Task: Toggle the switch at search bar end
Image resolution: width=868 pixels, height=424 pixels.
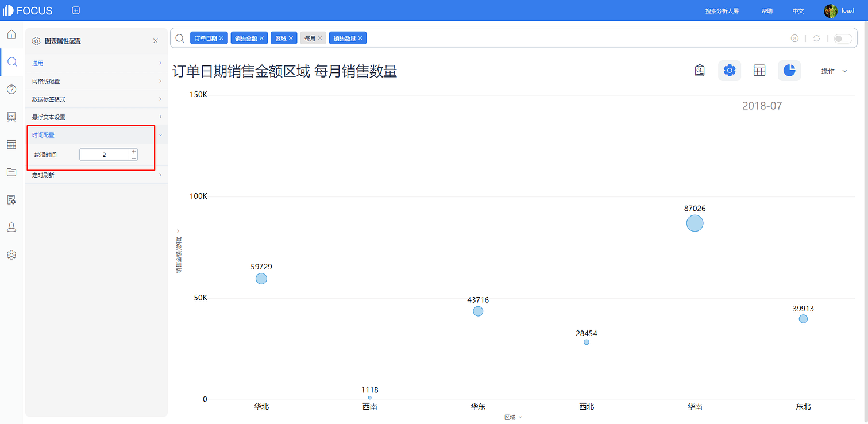Action: tap(843, 38)
